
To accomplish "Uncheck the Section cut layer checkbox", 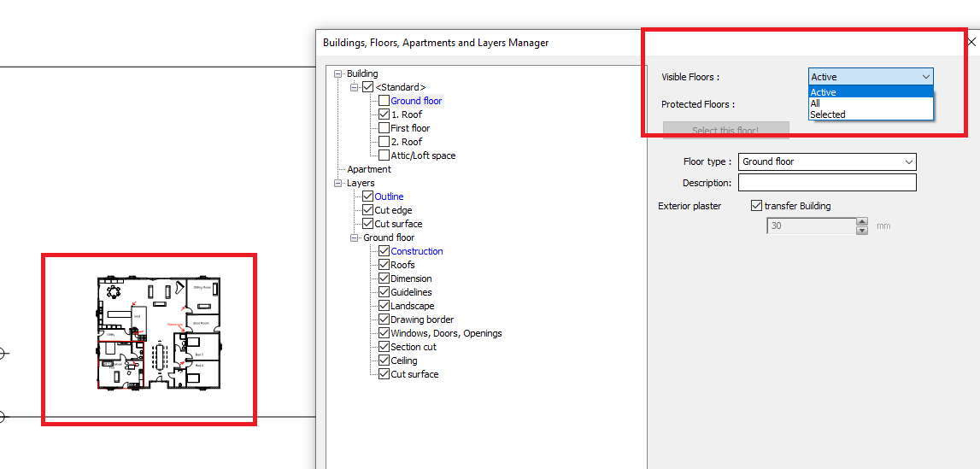I will (384, 347).
